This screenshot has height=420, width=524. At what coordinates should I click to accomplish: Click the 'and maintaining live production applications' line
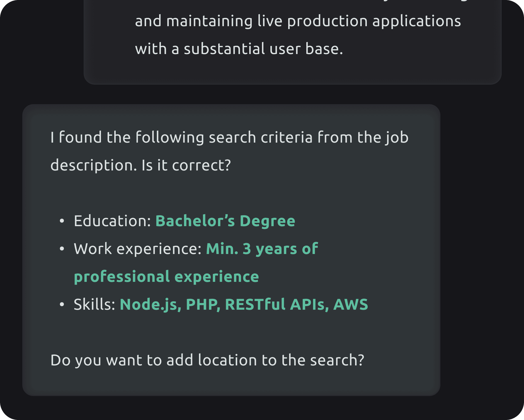[x=298, y=21]
